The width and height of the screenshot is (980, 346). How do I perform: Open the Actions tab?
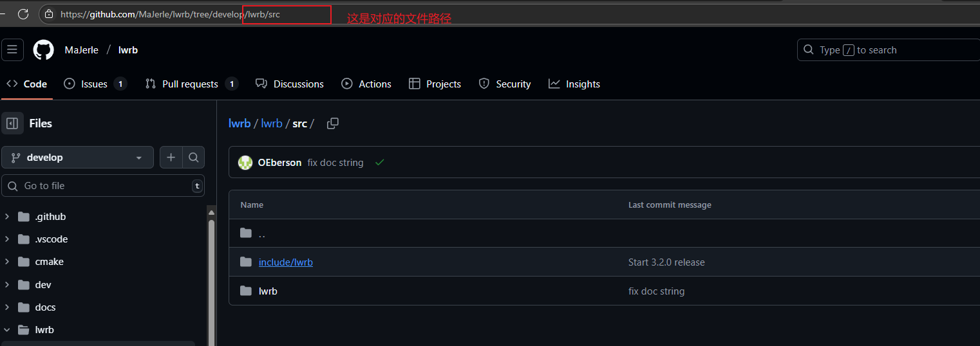tap(366, 84)
